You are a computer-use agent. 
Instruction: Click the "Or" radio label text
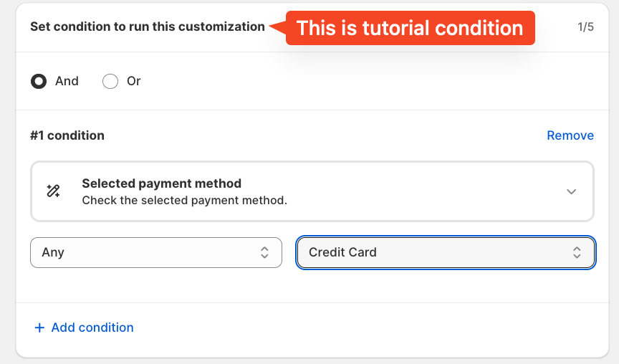point(134,82)
